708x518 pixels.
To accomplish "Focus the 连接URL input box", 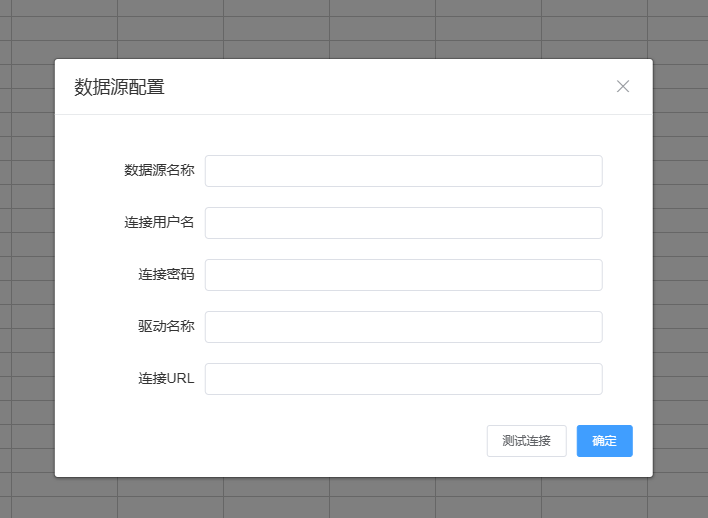I will pyautogui.click(x=403, y=379).
